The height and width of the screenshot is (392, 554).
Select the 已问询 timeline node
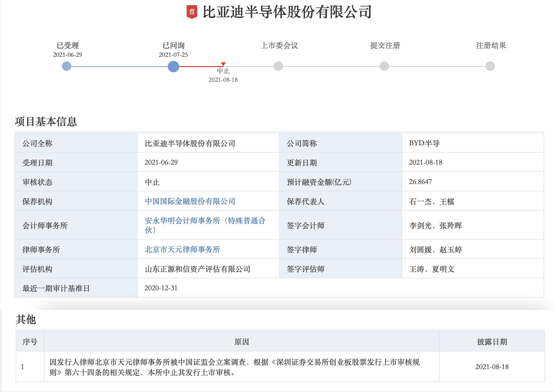coord(173,66)
